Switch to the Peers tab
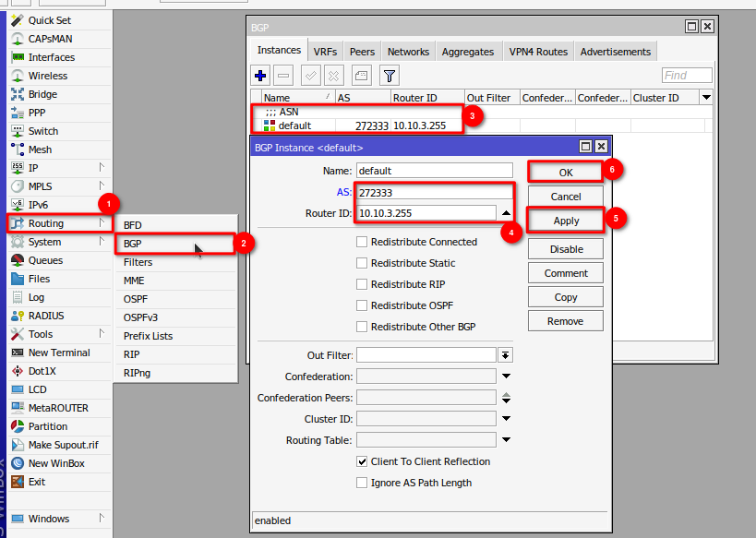756x538 pixels. (362, 52)
